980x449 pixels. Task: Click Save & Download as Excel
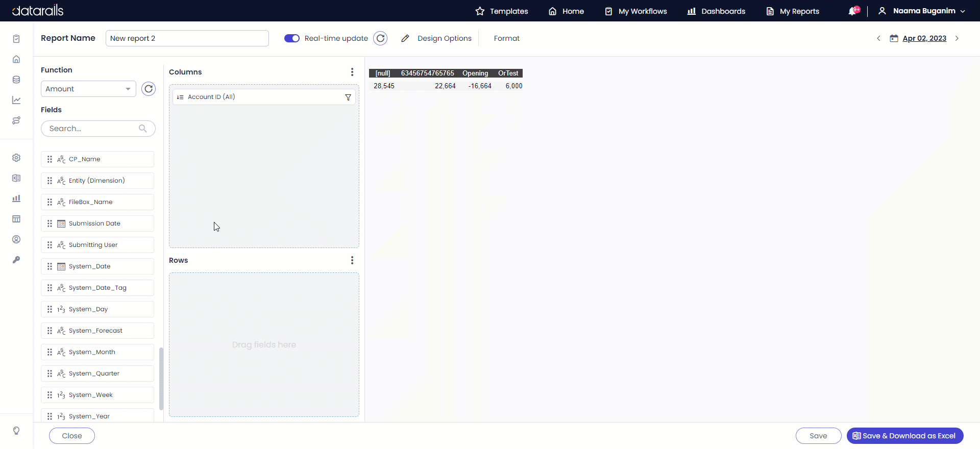tap(904, 436)
